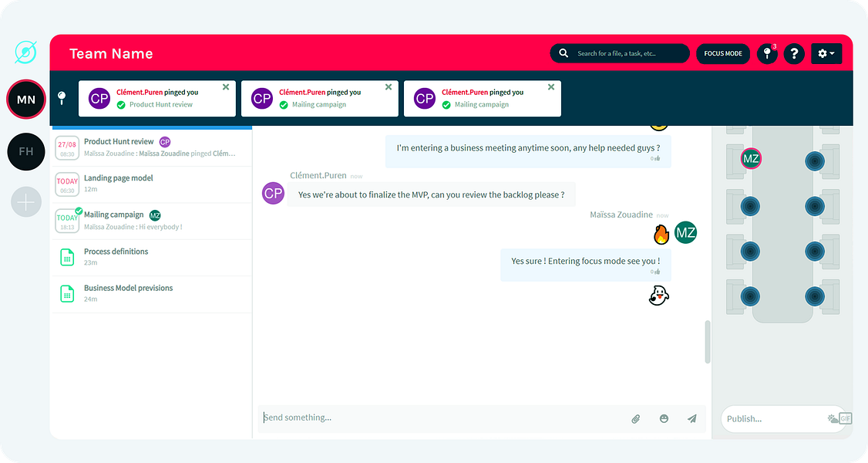Viewport: 868px width, 463px height.
Task: Click the Business Model previsions spreadsheet icon
Action: (67, 294)
